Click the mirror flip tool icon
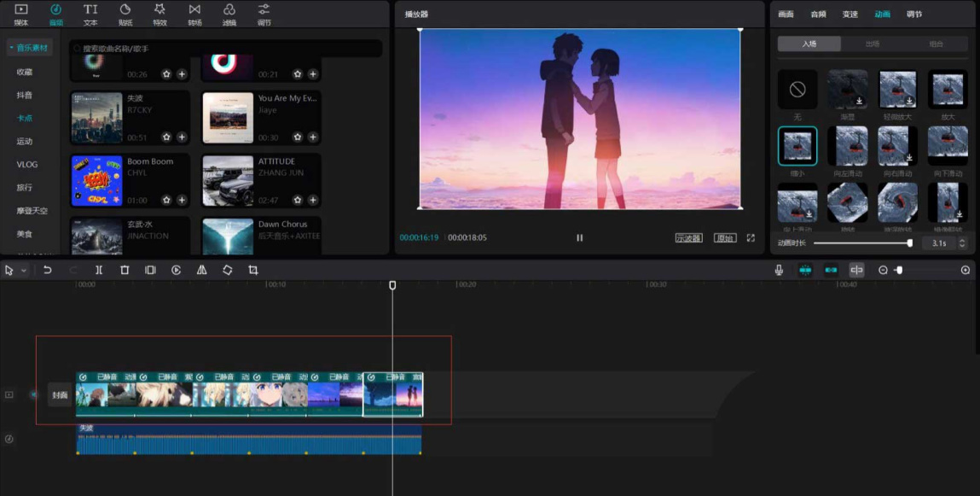This screenshot has width=980, height=496. (x=201, y=270)
